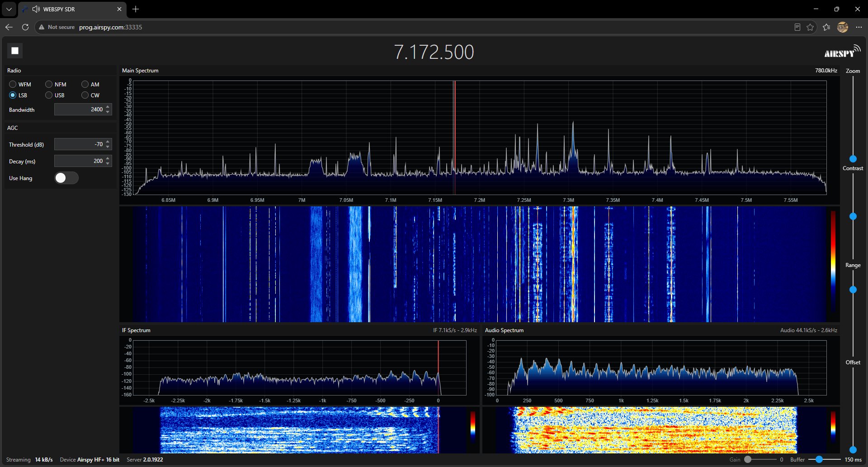The height and width of the screenshot is (467, 868).
Task: Open the reader view icon
Action: pyautogui.click(x=797, y=27)
